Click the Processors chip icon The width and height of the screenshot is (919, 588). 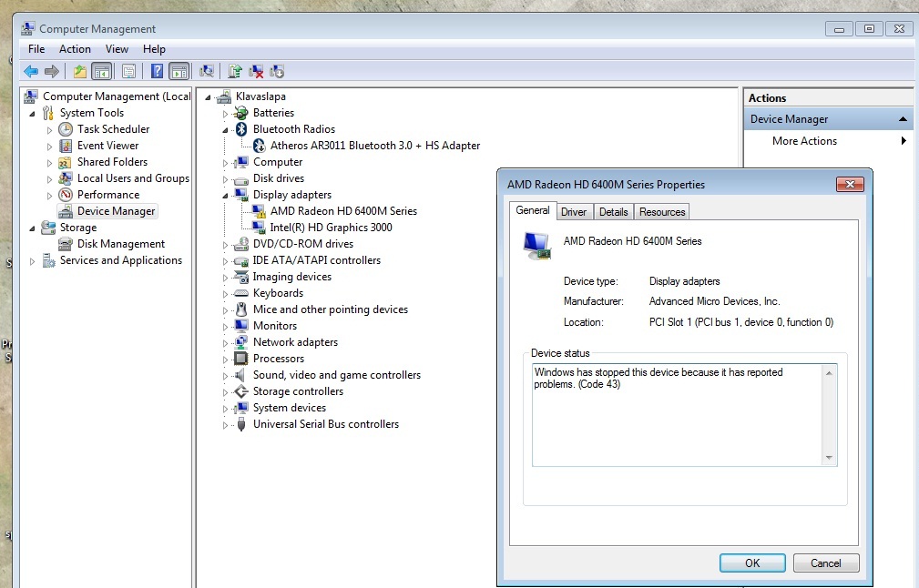coord(240,359)
